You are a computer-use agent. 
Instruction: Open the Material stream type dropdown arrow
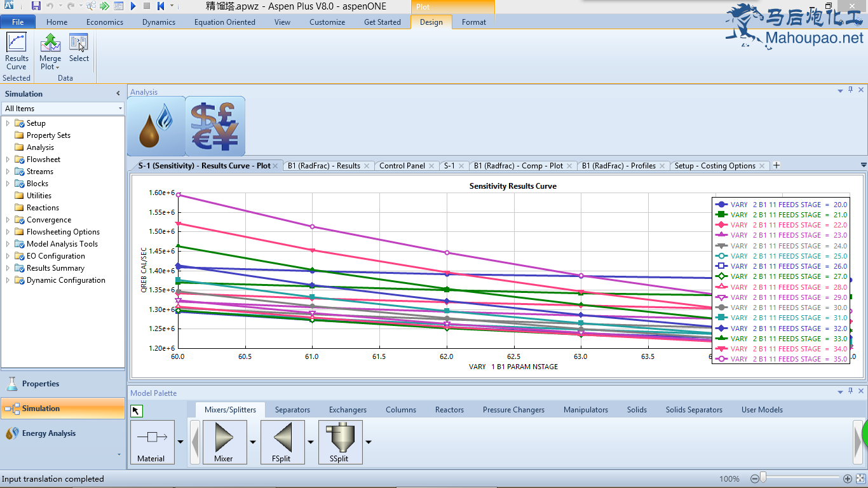click(x=180, y=442)
